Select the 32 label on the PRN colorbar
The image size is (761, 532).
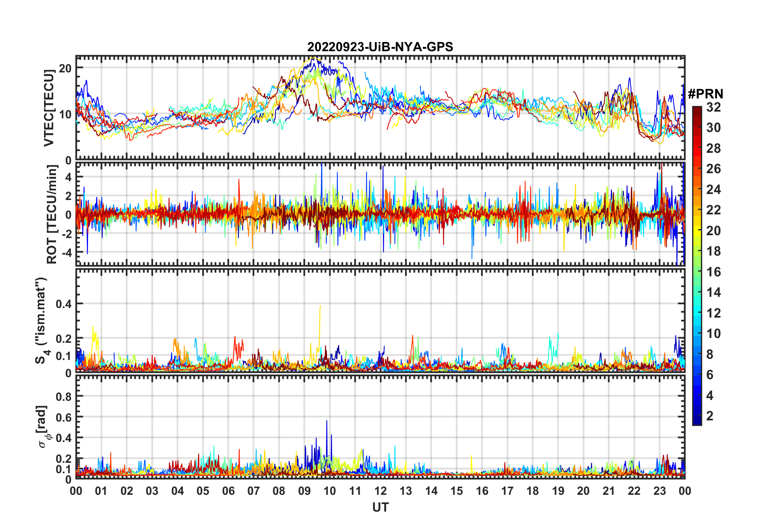click(713, 107)
